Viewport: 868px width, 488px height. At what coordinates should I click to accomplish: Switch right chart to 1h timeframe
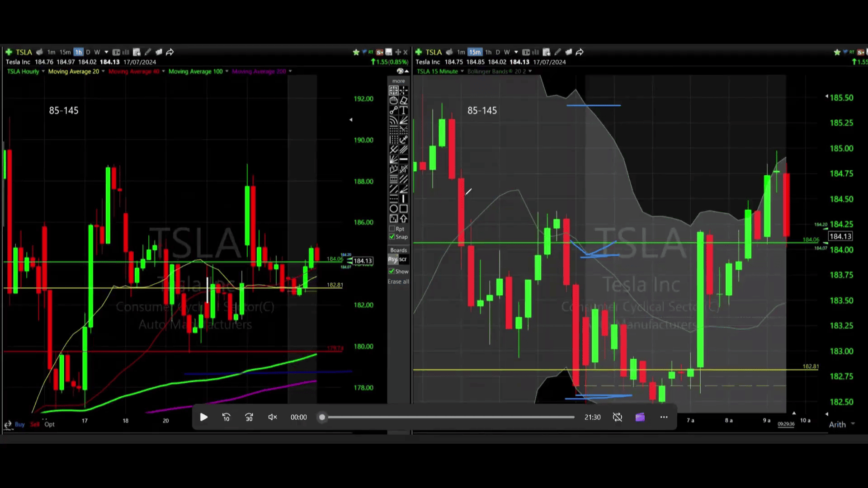(488, 52)
